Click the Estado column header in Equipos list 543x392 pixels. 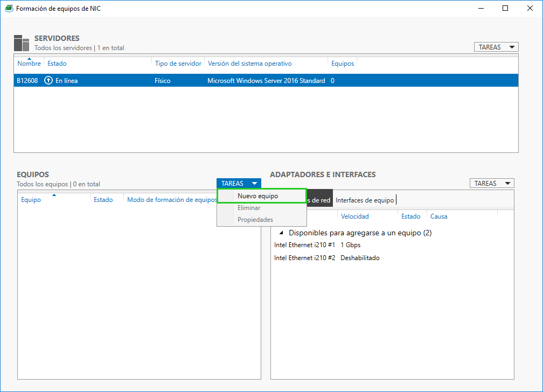[x=103, y=200]
